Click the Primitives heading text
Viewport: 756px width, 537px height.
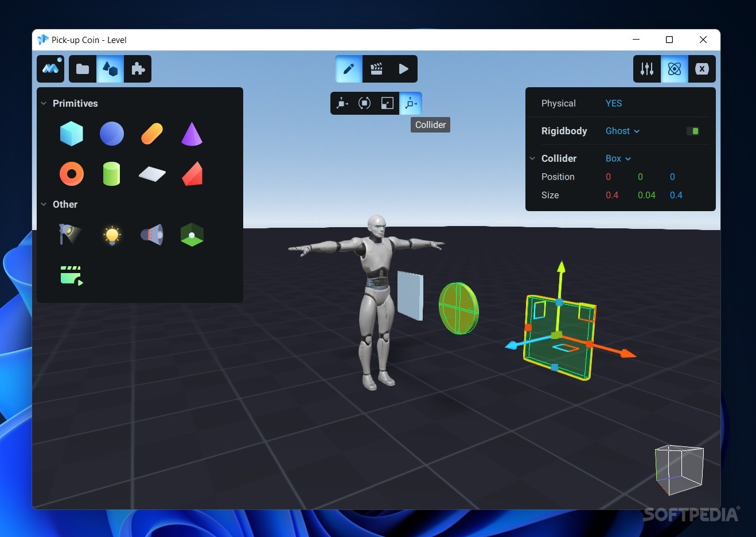(75, 103)
